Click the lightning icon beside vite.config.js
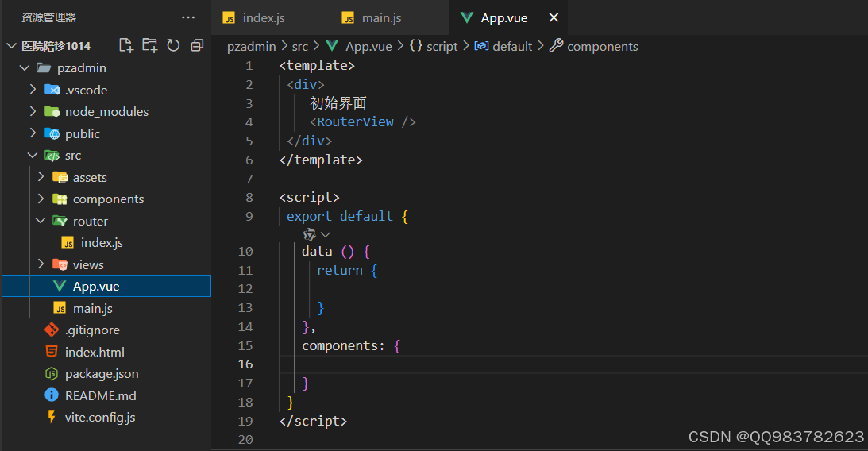The height and width of the screenshot is (451, 868). [x=52, y=417]
